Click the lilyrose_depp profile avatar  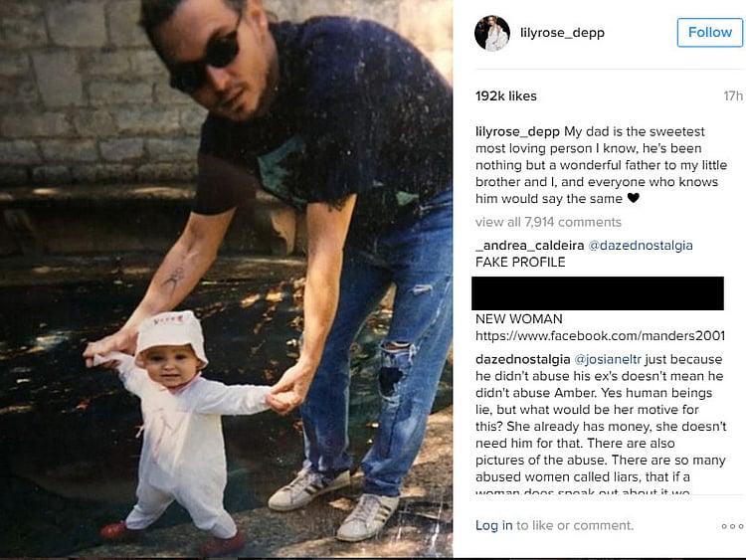point(492,33)
